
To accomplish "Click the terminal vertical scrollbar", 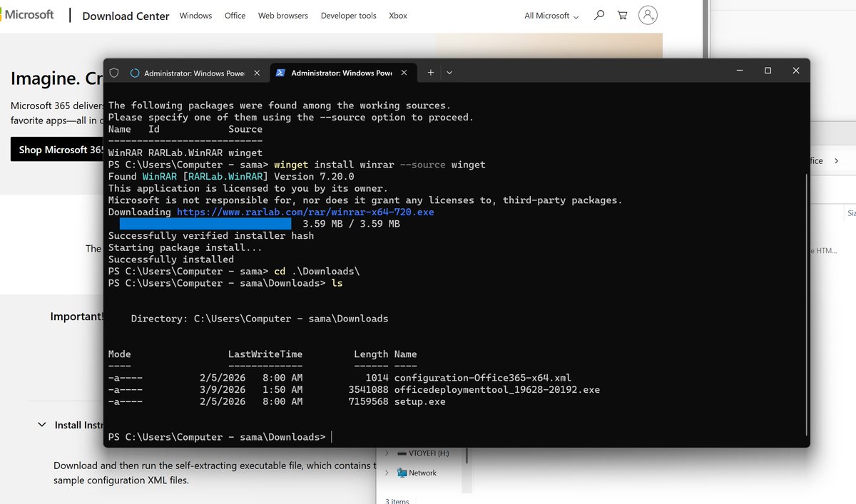I will (x=806, y=304).
